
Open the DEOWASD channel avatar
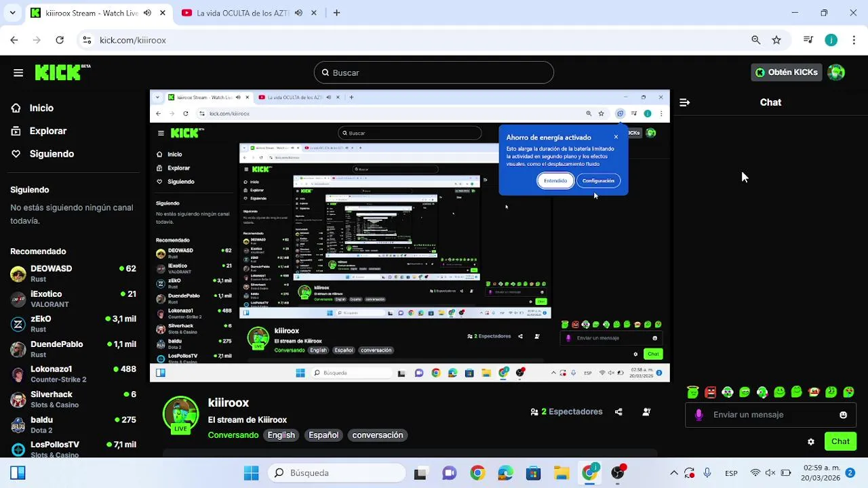click(18, 274)
